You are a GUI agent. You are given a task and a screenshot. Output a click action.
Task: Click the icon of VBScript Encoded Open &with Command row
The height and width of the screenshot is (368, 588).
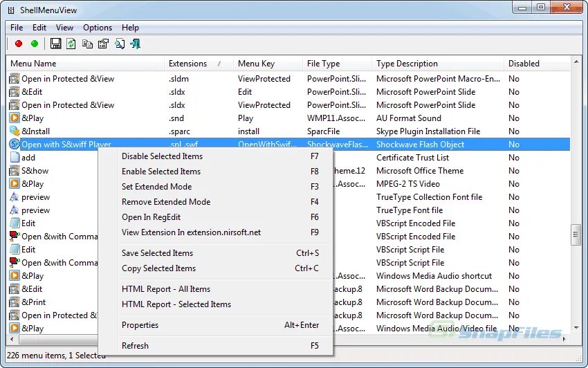(15, 237)
